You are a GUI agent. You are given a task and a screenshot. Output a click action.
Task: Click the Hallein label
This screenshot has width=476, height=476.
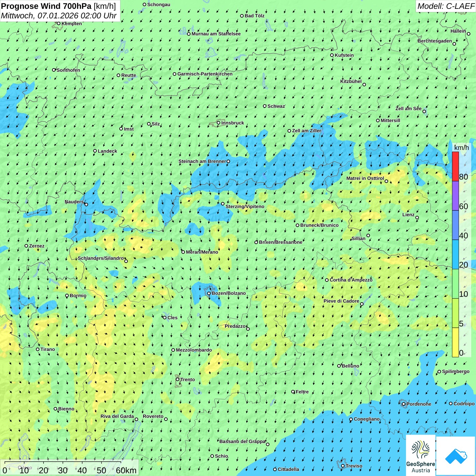tap(458, 31)
